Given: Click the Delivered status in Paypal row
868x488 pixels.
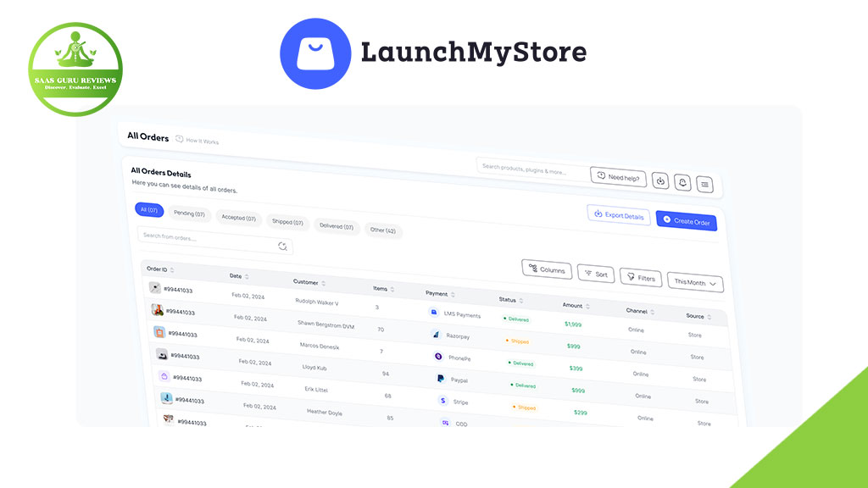Looking at the screenshot, I should 523,385.
